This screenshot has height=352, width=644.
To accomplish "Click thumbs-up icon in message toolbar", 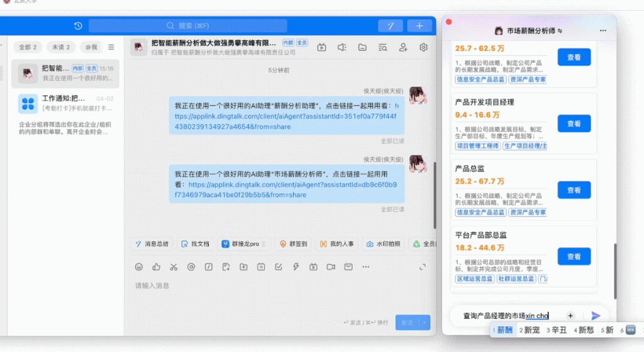I will pyautogui.click(x=157, y=267).
